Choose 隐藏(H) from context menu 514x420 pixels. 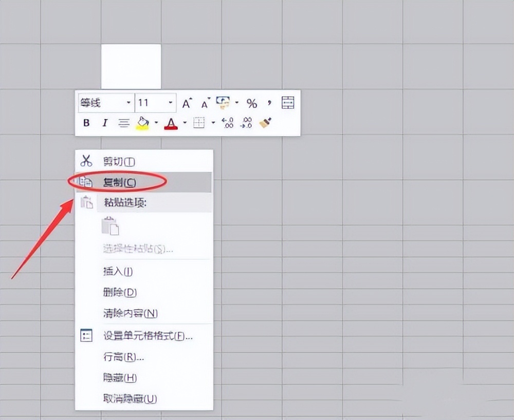(144, 378)
